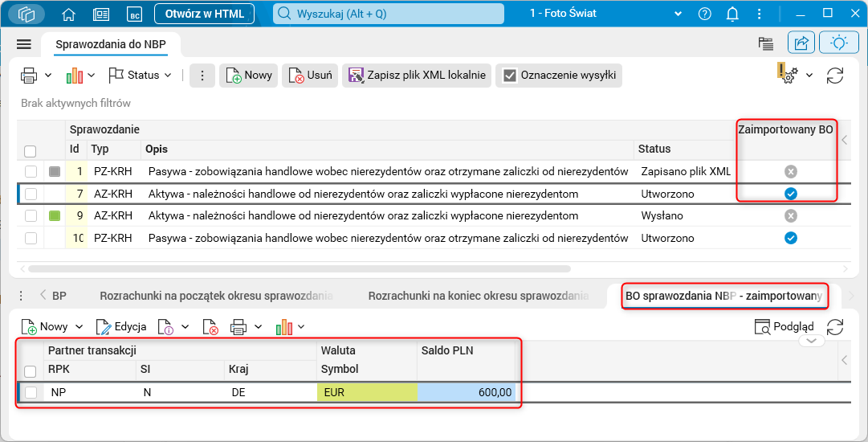
Task: Click the green status square in row 9
Action: pos(55,216)
